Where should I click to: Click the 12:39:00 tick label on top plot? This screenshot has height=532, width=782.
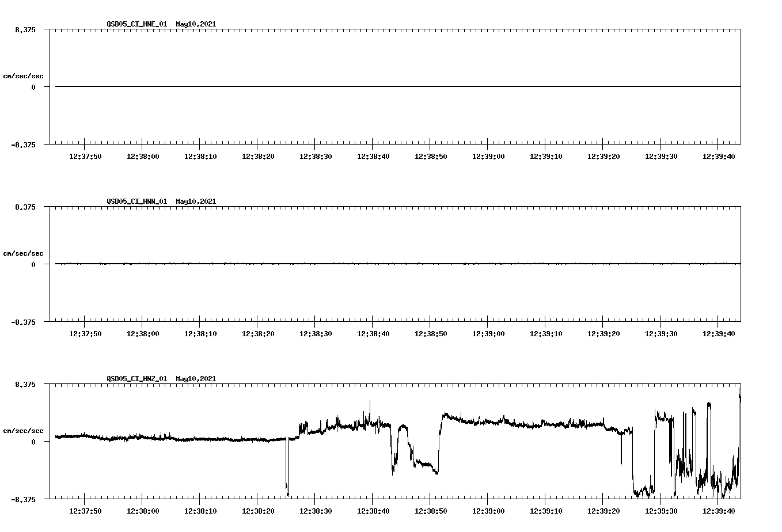[488, 155]
